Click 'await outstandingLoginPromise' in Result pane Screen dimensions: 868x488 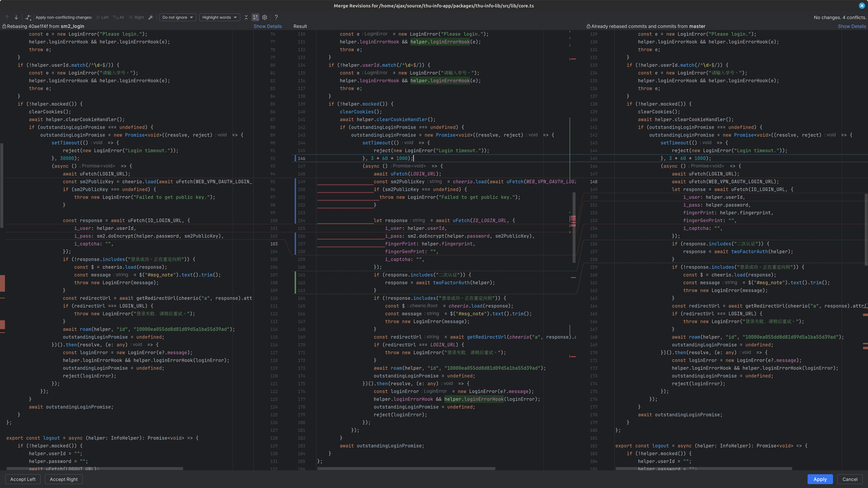tap(382, 446)
